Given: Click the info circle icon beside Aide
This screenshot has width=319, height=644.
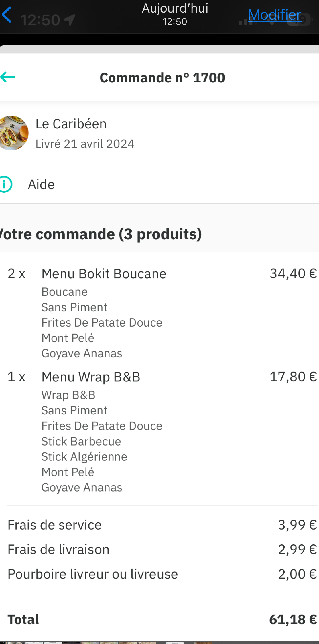Looking at the screenshot, I should point(5,184).
